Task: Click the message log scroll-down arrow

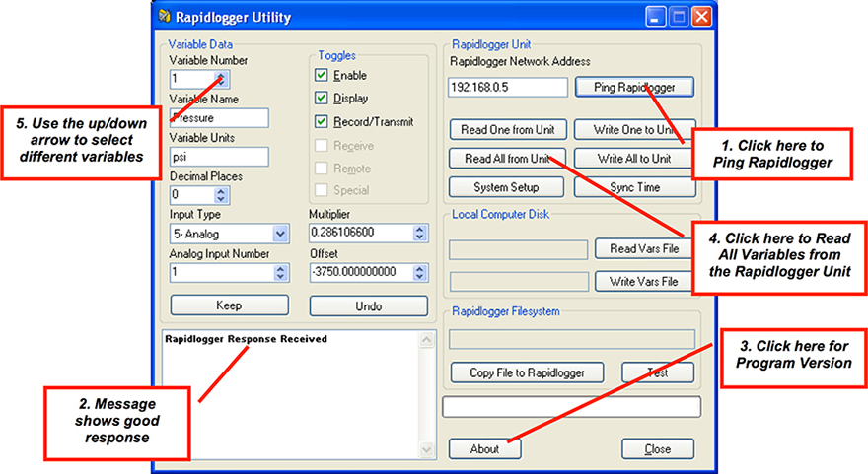Action: click(x=426, y=449)
